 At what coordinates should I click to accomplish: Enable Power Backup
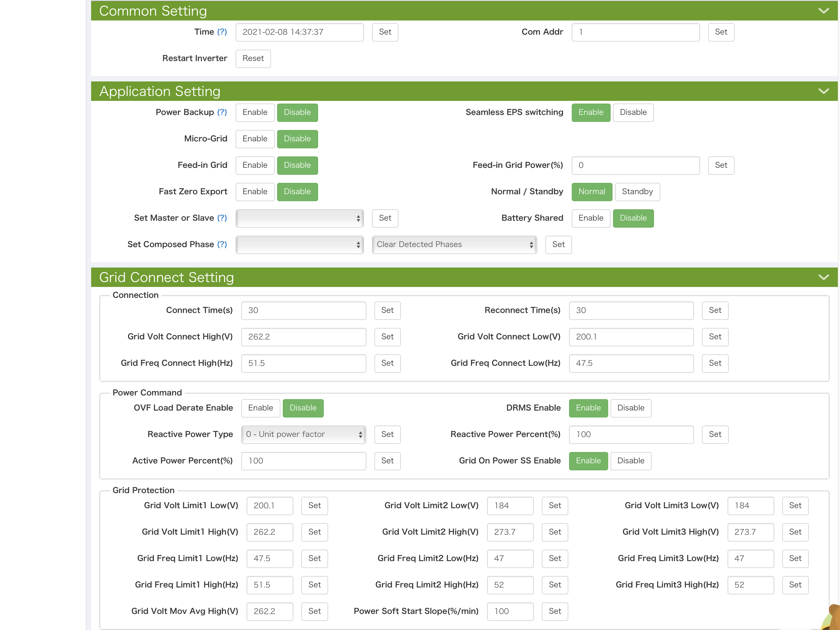coord(255,112)
